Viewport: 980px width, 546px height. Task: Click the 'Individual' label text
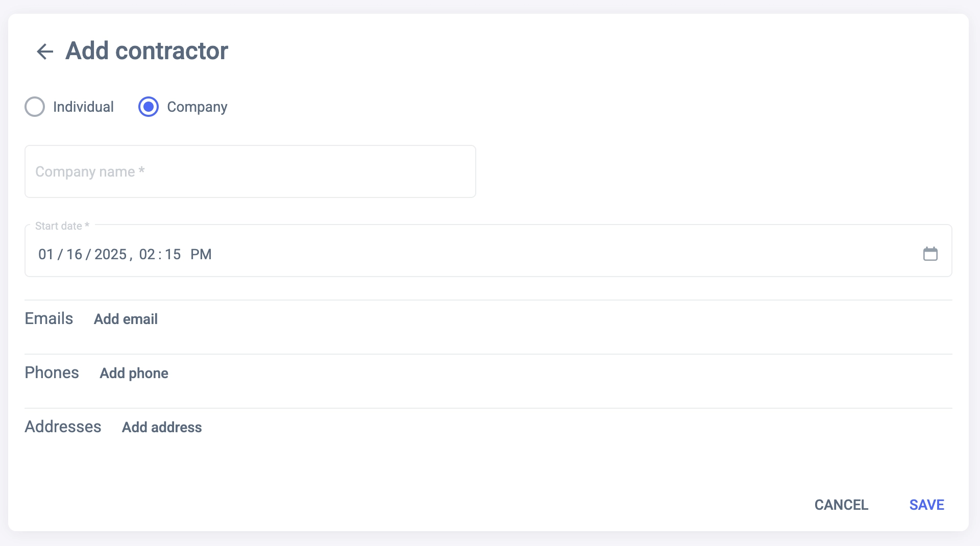pyautogui.click(x=83, y=107)
